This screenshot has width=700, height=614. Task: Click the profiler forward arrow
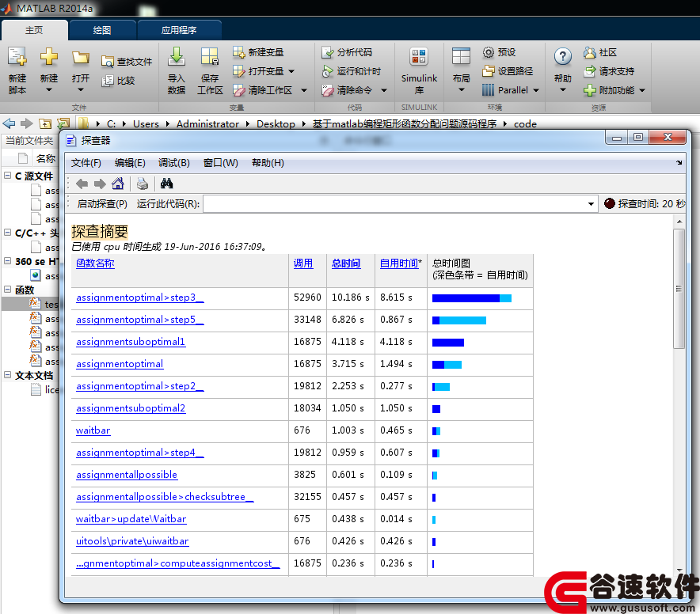click(x=100, y=184)
